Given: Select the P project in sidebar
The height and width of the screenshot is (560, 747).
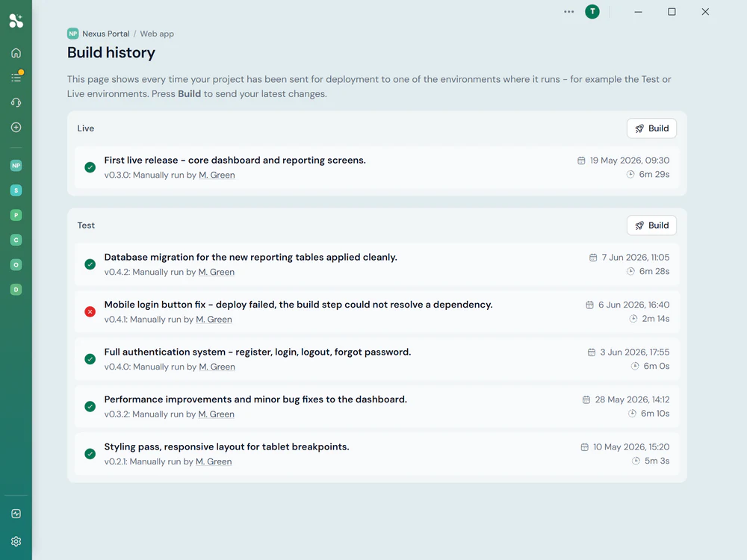Looking at the screenshot, I should coord(16,215).
